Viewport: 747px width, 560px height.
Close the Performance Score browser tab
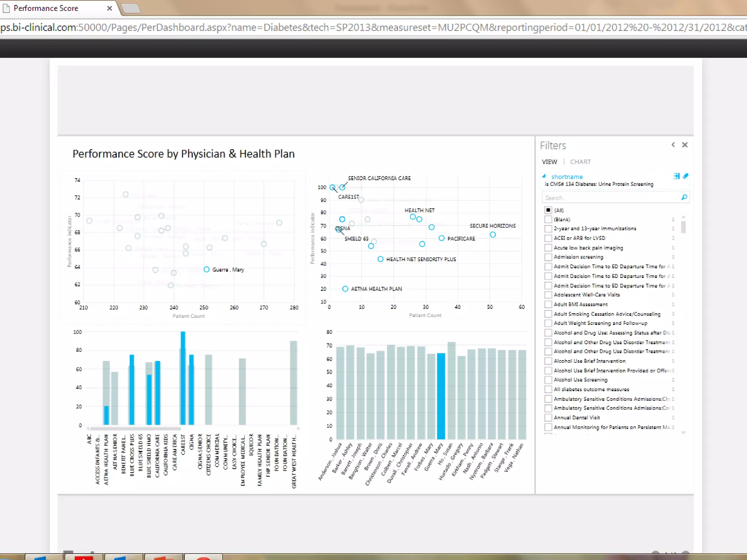point(109,8)
